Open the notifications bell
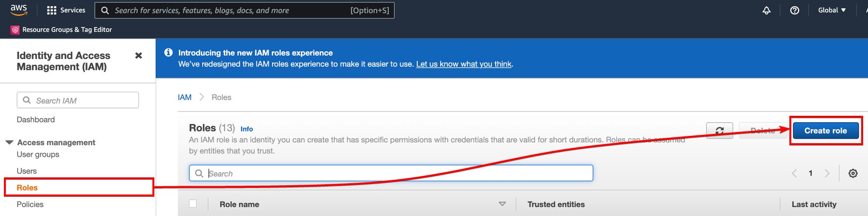This screenshot has height=216, width=868. tap(766, 10)
